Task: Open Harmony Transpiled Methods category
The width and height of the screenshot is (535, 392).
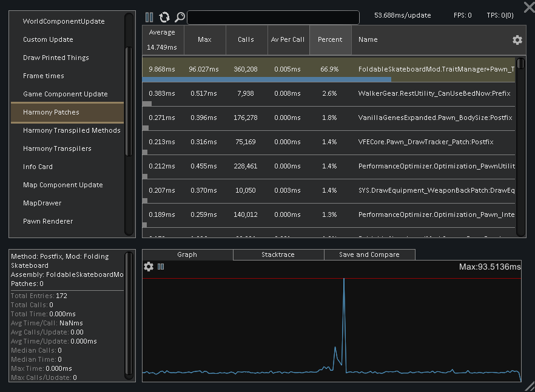Action: point(67,130)
